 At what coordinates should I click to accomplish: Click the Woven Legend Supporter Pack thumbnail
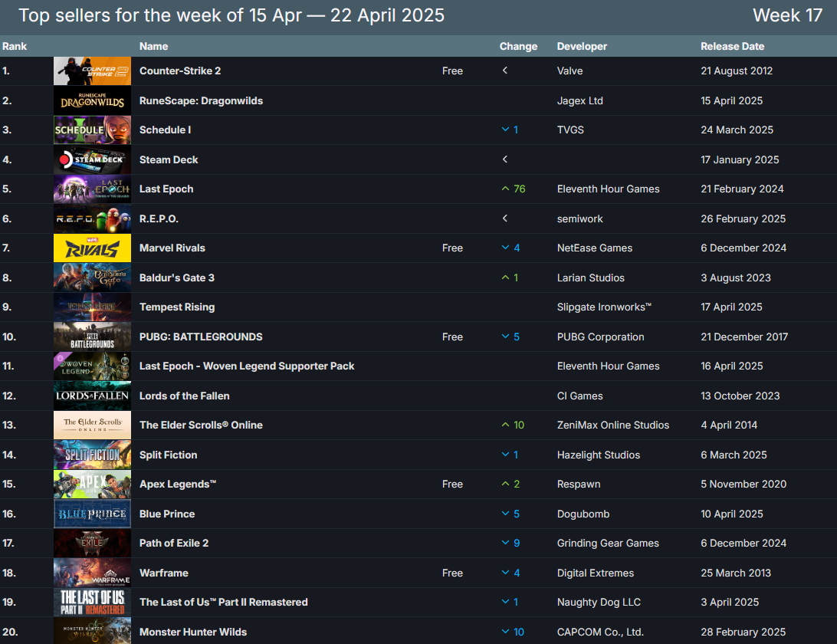click(x=92, y=366)
